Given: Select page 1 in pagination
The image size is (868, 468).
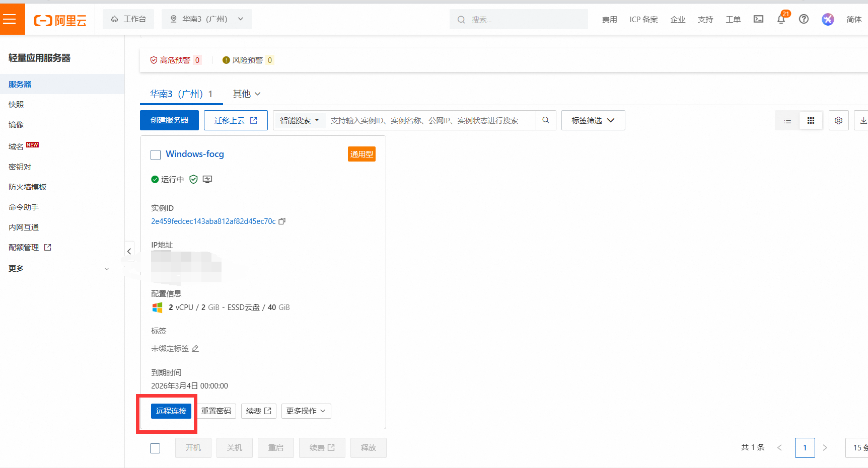Looking at the screenshot, I should 805,447.
